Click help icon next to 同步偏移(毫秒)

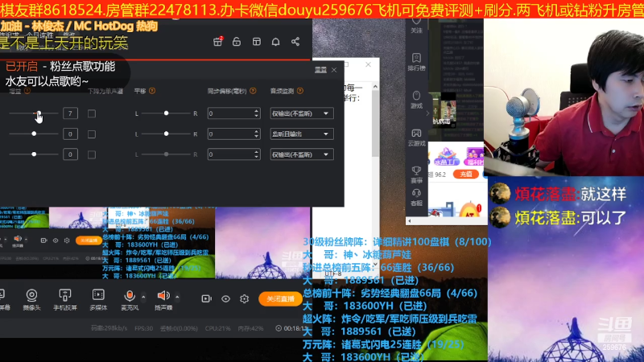tap(253, 91)
